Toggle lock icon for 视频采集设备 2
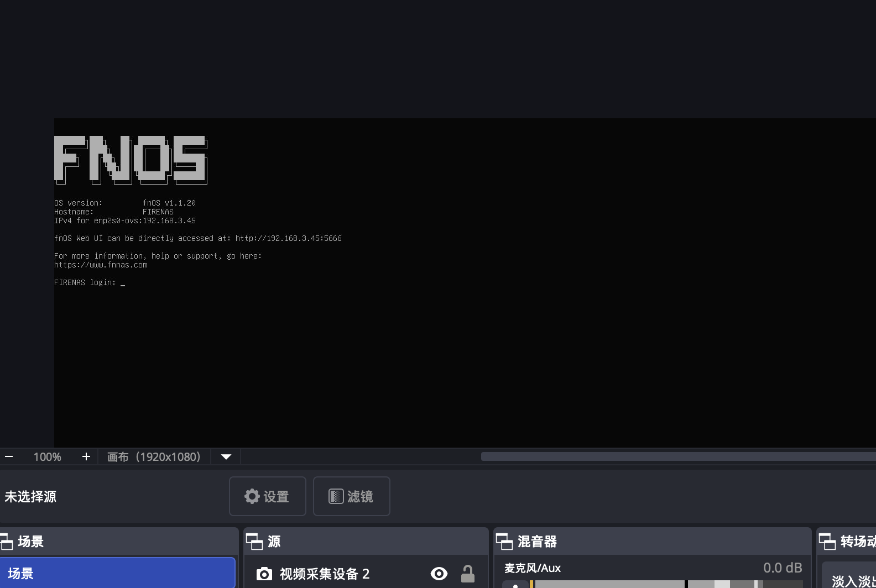876x588 pixels. (468, 574)
